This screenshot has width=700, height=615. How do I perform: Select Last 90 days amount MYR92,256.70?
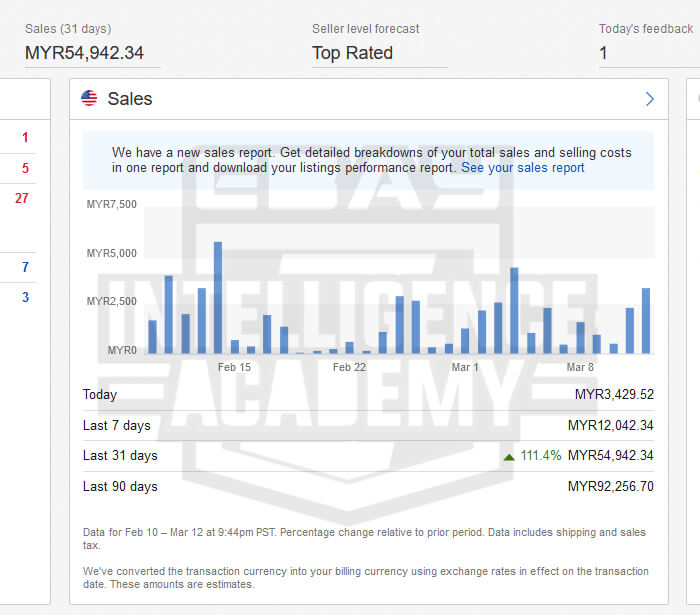[610, 487]
